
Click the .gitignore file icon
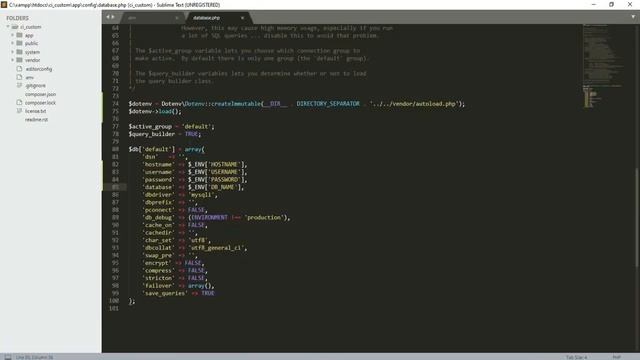[19, 86]
